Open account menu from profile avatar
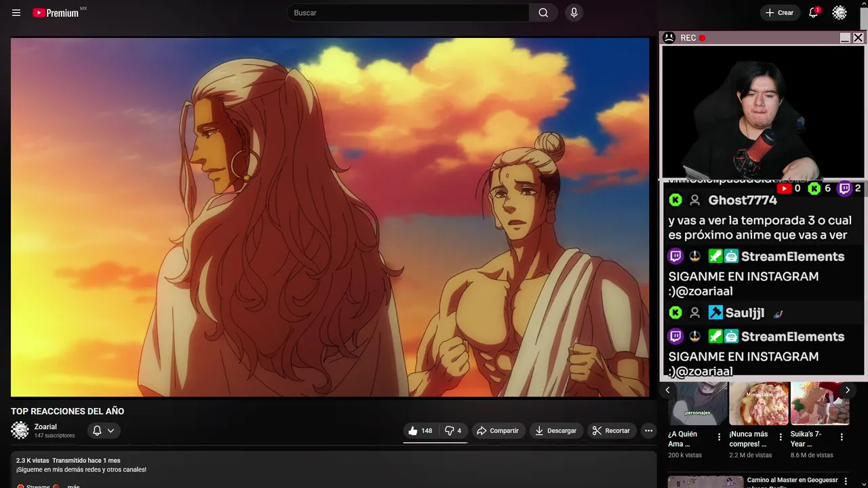 pyautogui.click(x=840, y=13)
